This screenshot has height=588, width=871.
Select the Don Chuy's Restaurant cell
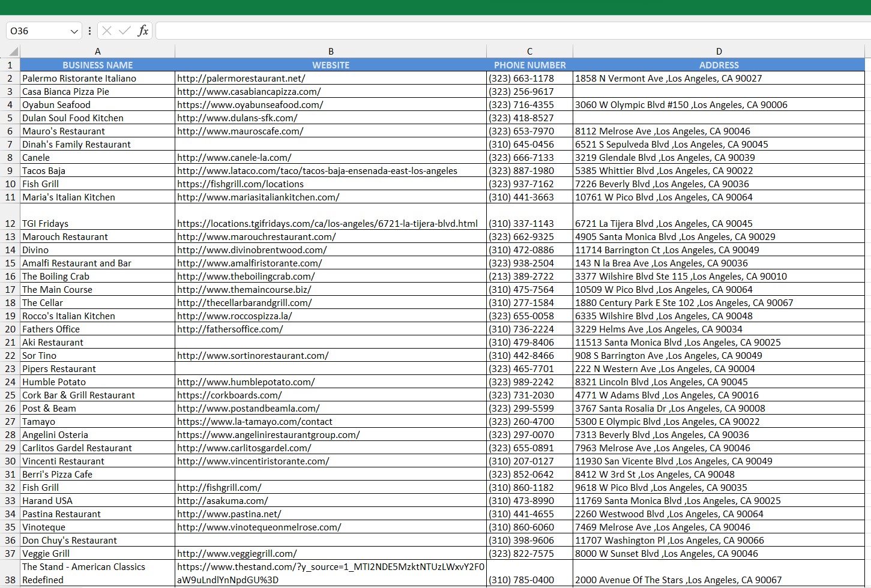98,540
